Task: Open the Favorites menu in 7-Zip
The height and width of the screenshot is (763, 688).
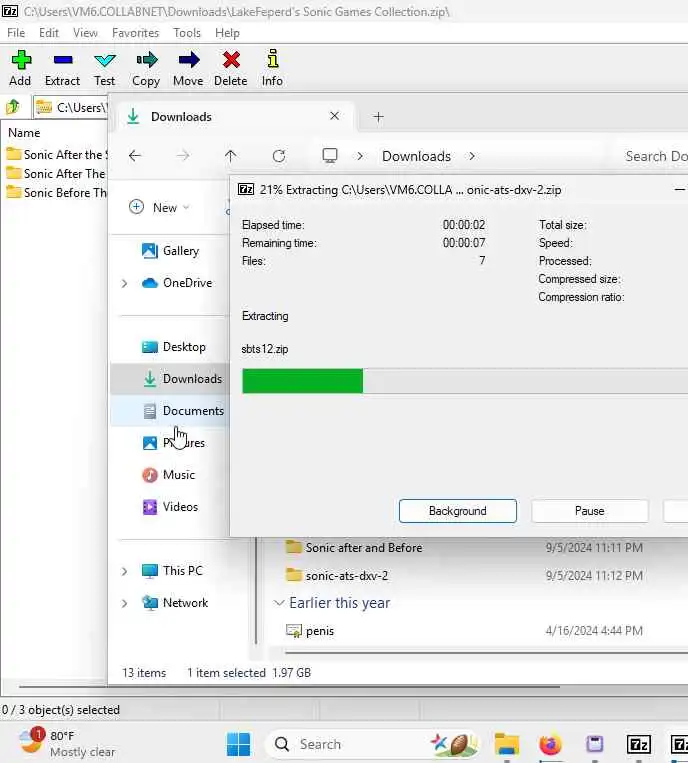Action: click(135, 33)
